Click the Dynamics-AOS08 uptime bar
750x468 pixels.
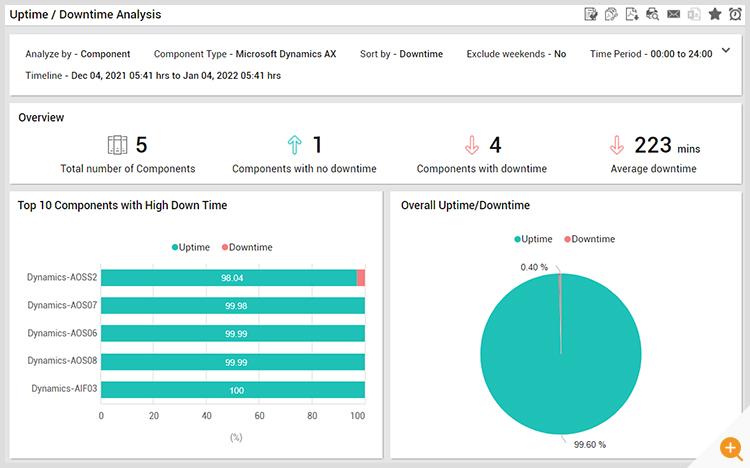pyautogui.click(x=233, y=362)
